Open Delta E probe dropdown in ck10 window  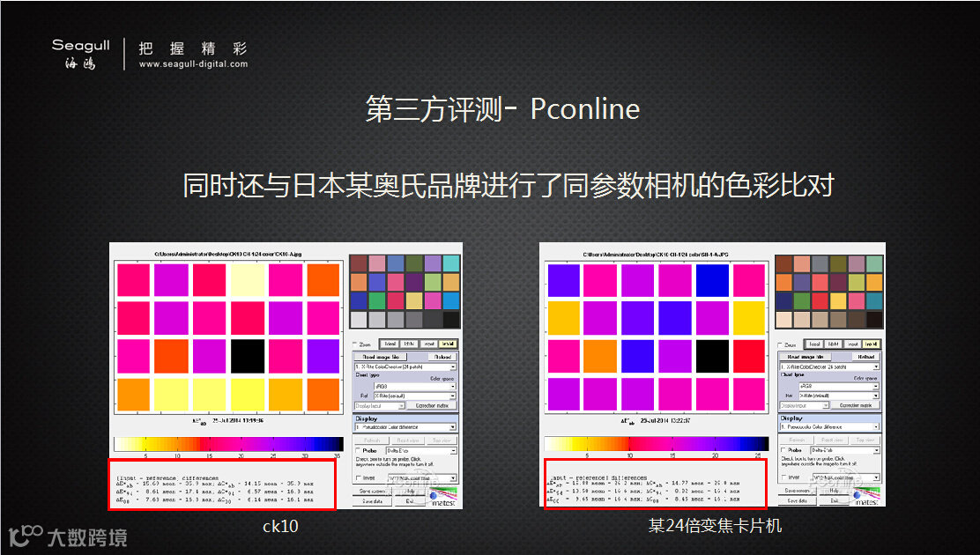point(421,451)
